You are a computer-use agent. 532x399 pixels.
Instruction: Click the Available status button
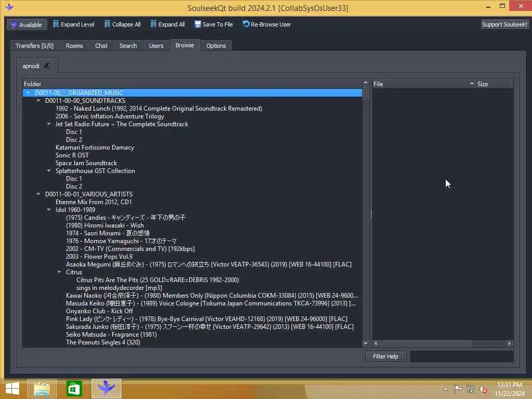[x=27, y=24]
